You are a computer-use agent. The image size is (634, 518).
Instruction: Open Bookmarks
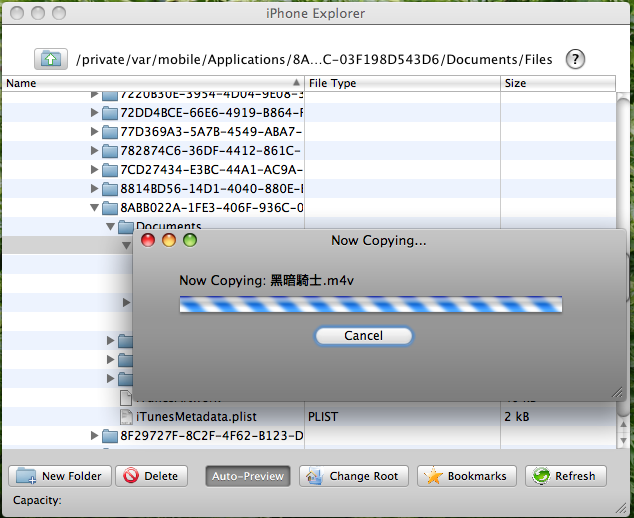point(467,476)
